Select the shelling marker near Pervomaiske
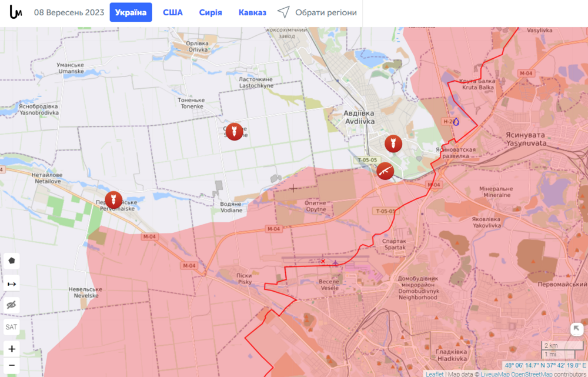 coord(112,198)
